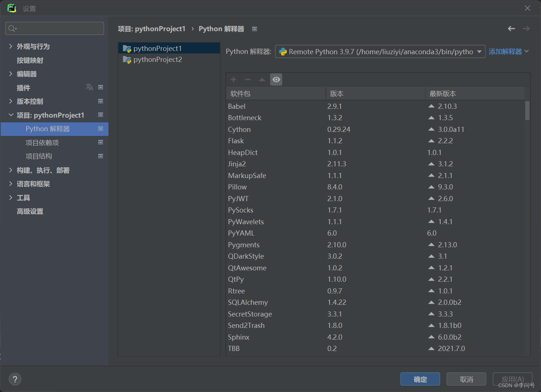Click the project-level icon beside 插件 row
The image size is (541, 392).
click(101, 87)
